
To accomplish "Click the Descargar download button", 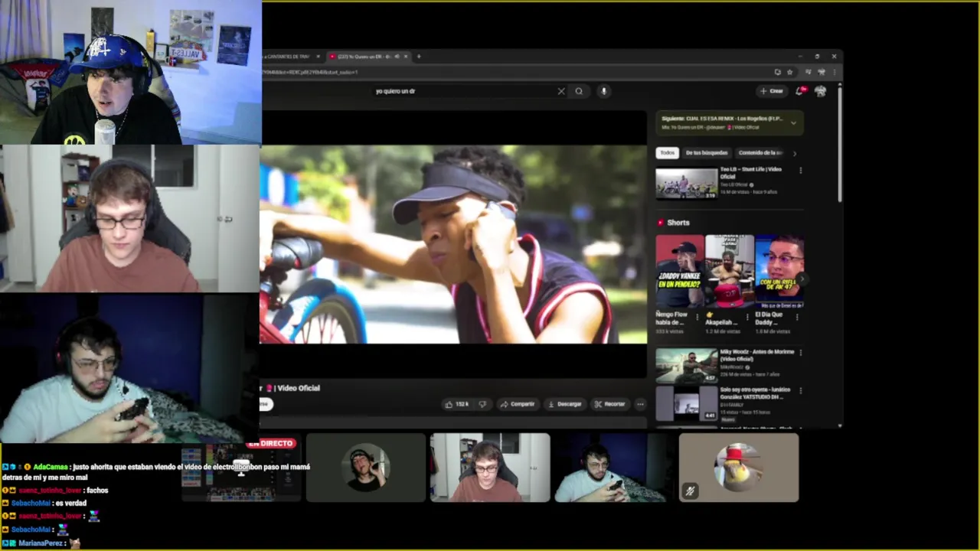I will pos(565,404).
